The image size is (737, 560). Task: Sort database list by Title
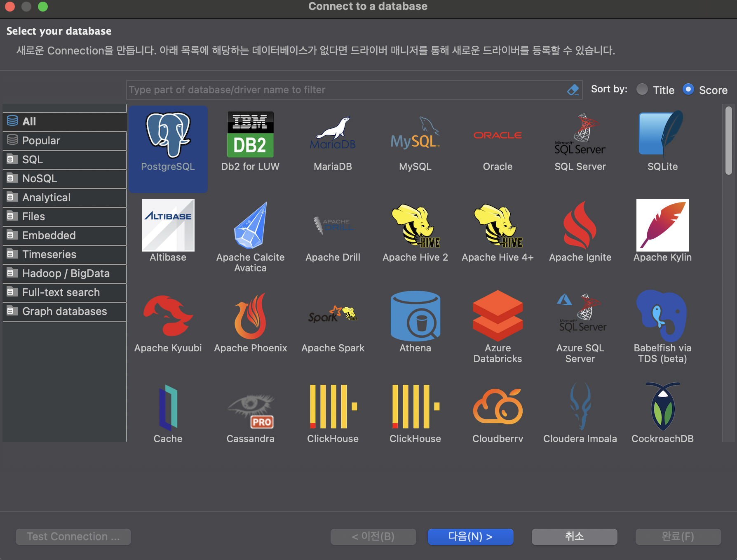pyautogui.click(x=655, y=90)
